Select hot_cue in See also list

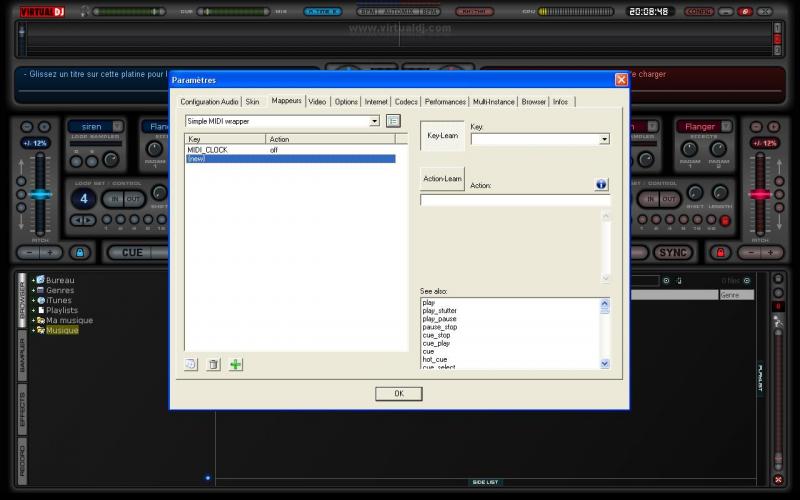point(435,359)
